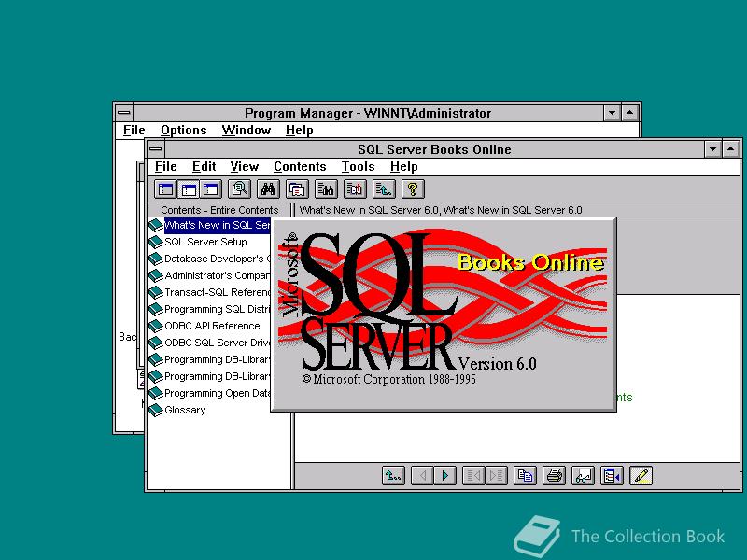Click the yellow pencil annotate icon
The height and width of the screenshot is (560, 747).
641,476
